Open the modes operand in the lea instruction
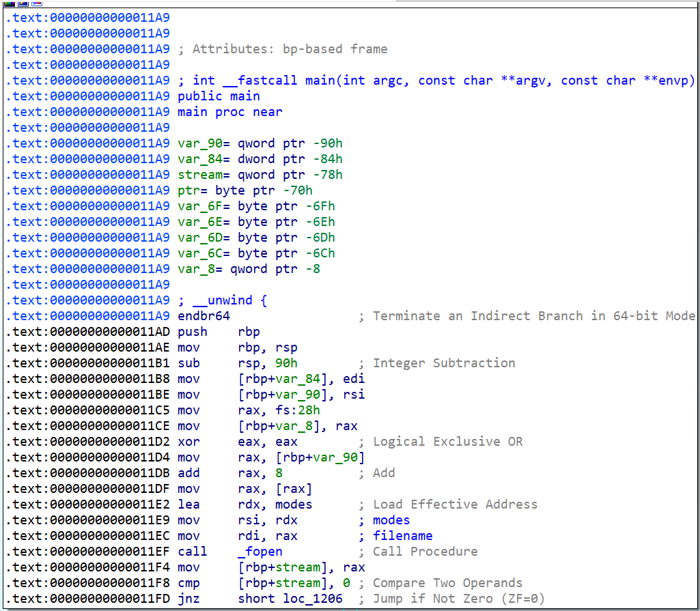The height and width of the screenshot is (611, 700). 293,505
